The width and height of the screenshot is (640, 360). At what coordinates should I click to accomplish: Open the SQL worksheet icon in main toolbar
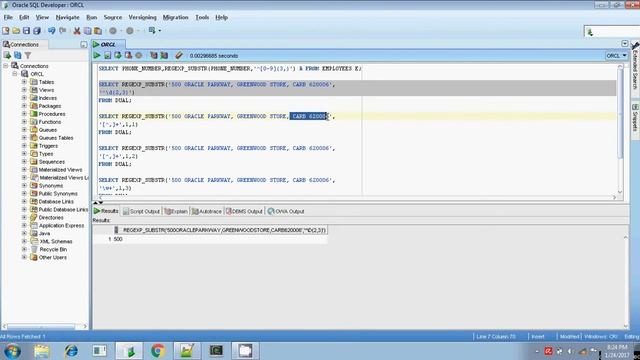coord(152,31)
